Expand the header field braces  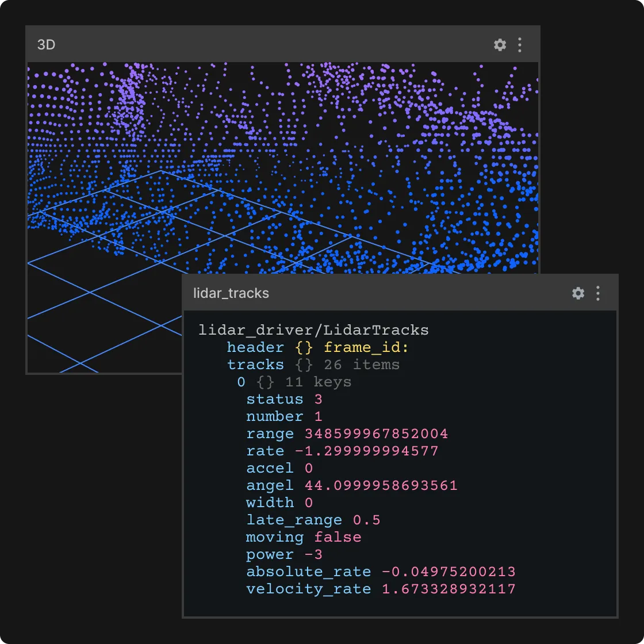(304, 347)
